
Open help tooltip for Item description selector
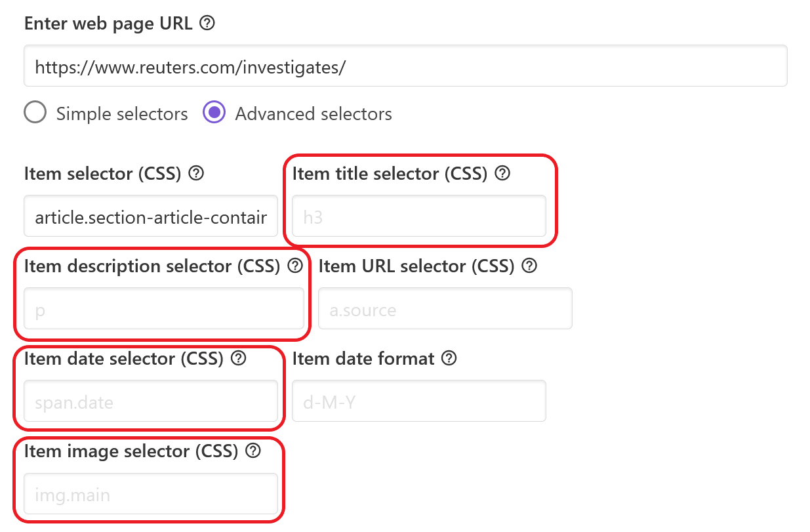(x=296, y=266)
